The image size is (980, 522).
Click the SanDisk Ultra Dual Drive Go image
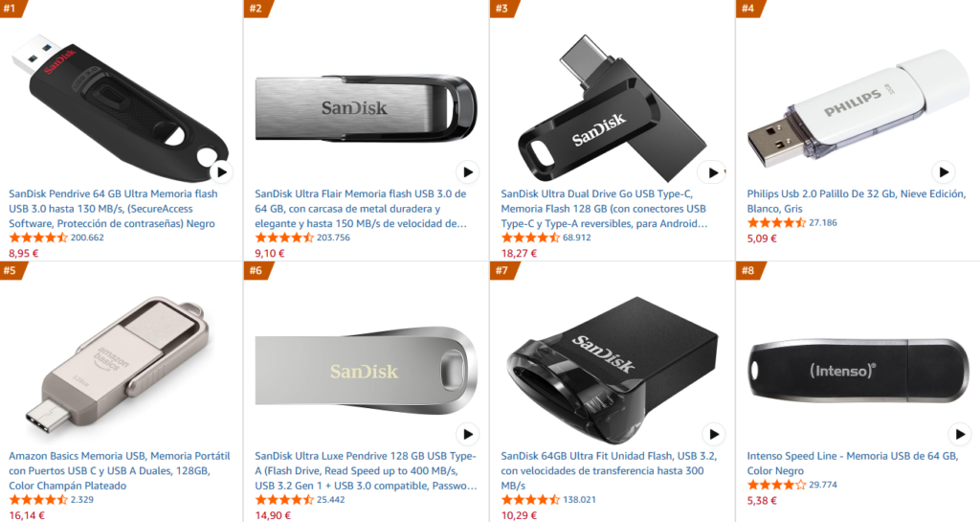pyautogui.click(x=612, y=107)
